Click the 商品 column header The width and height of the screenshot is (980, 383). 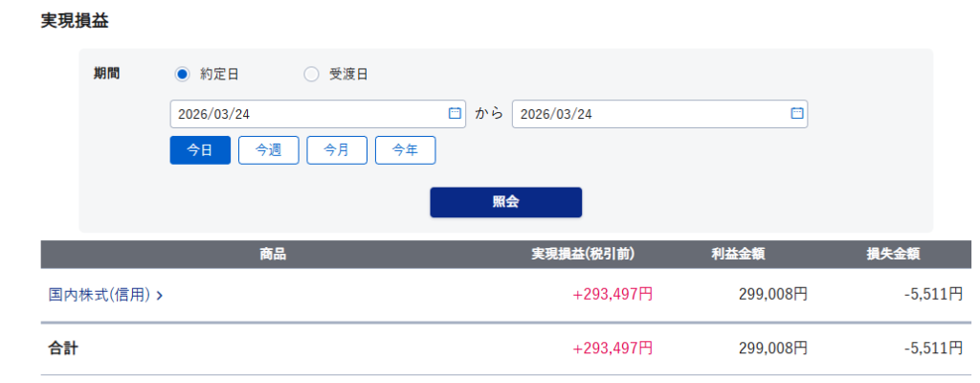click(x=273, y=255)
